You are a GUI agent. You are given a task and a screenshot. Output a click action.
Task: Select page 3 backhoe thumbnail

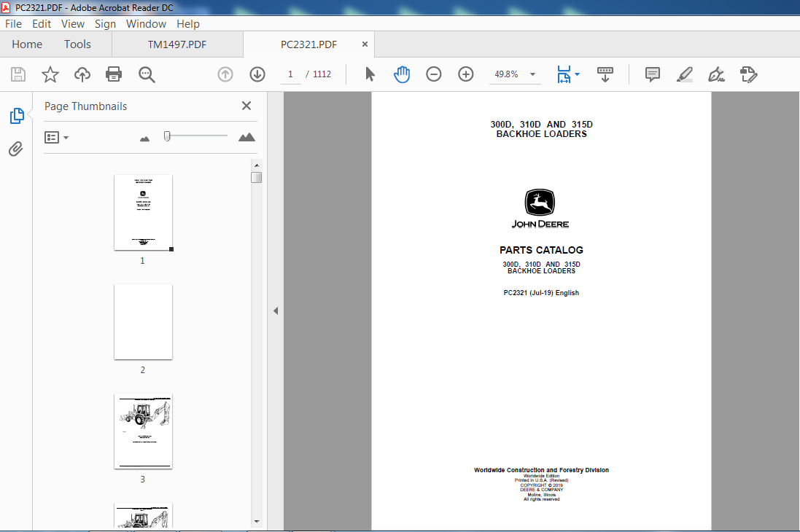(144, 431)
